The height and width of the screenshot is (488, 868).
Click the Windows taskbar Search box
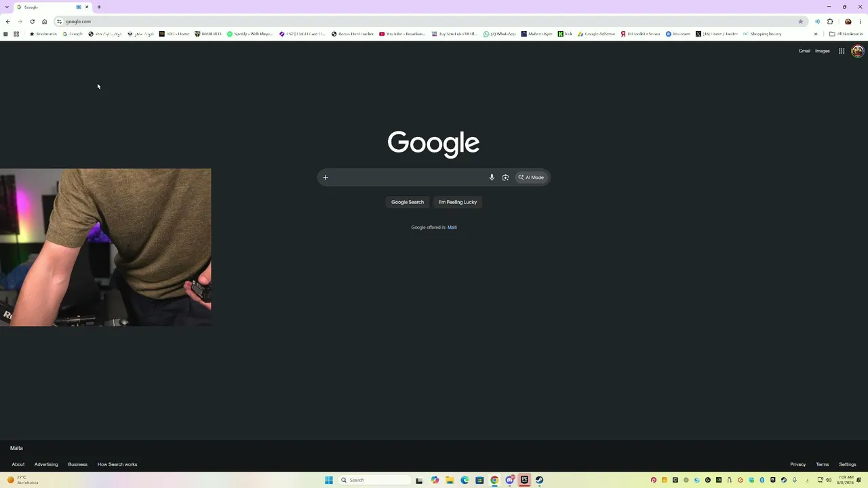[374, 480]
